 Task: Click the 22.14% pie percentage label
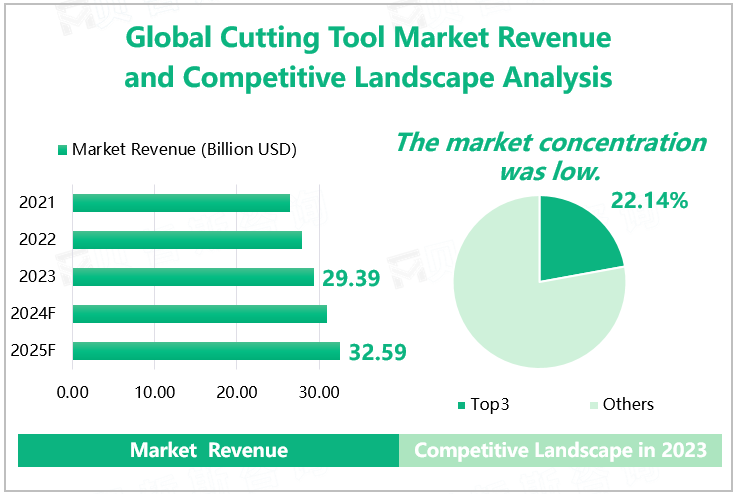tap(650, 201)
